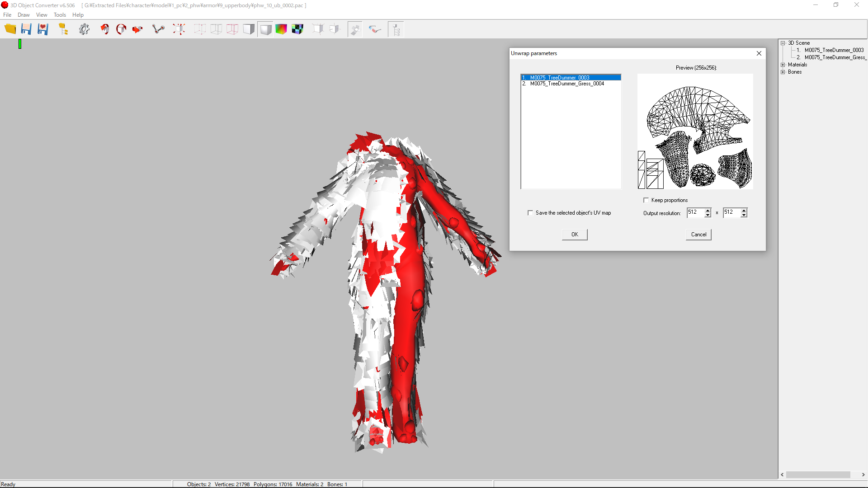Click the 3D anaglyph glasses icon
Image resolution: width=868 pixels, height=488 pixels.
point(375,29)
